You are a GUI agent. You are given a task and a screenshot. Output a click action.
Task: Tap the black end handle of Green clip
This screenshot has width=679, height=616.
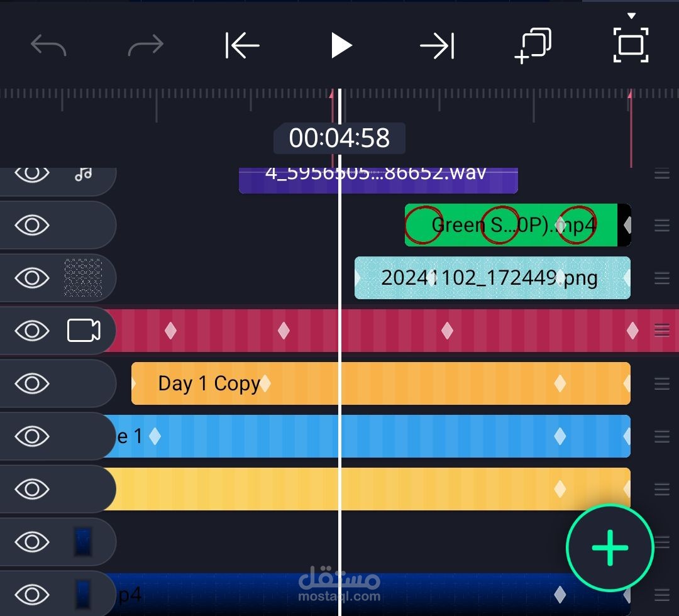(x=624, y=225)
